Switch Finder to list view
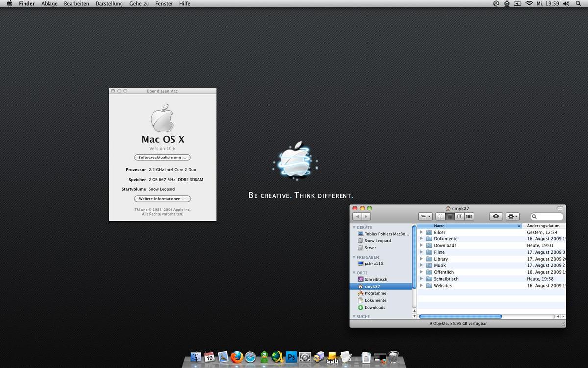Image resolution: width=588 pixels, height=368 pixels. [450, 216]
